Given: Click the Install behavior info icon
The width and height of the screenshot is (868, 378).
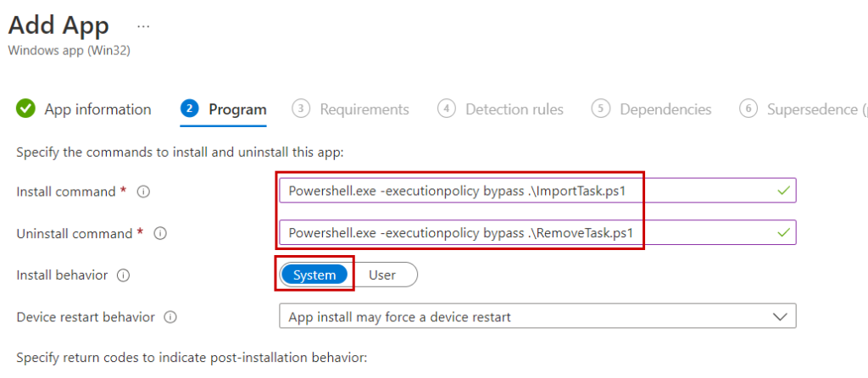Looking at the screenshot, I should pyautogui.click(x=124, y=275).
